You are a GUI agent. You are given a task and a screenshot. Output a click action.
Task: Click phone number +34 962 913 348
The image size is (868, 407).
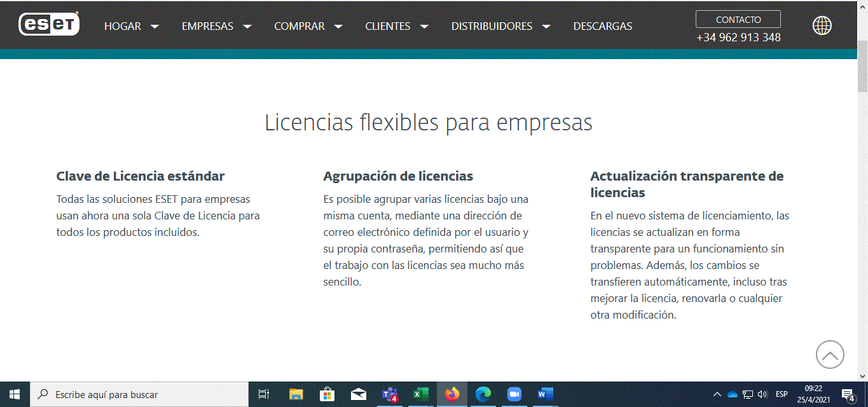pyautogui.click(x=738, y=38)
